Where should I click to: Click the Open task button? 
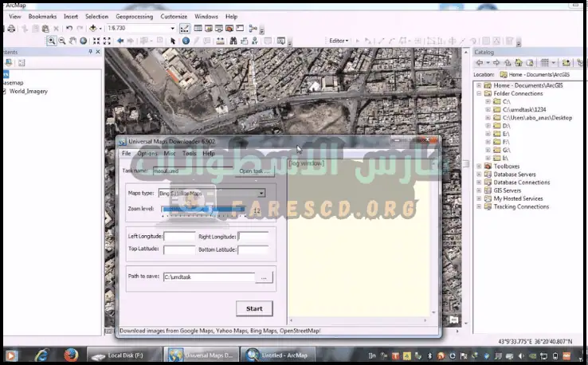click(x=255, y=171)
